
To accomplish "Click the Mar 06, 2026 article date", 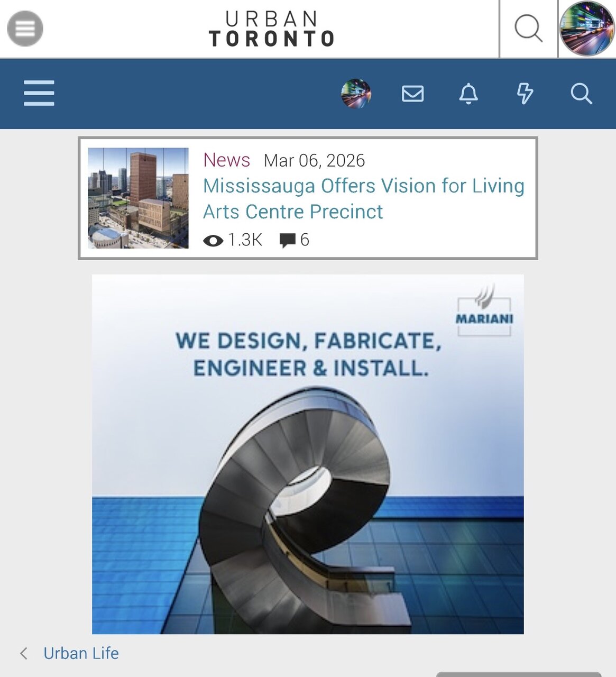I will (x=314, y=161).
